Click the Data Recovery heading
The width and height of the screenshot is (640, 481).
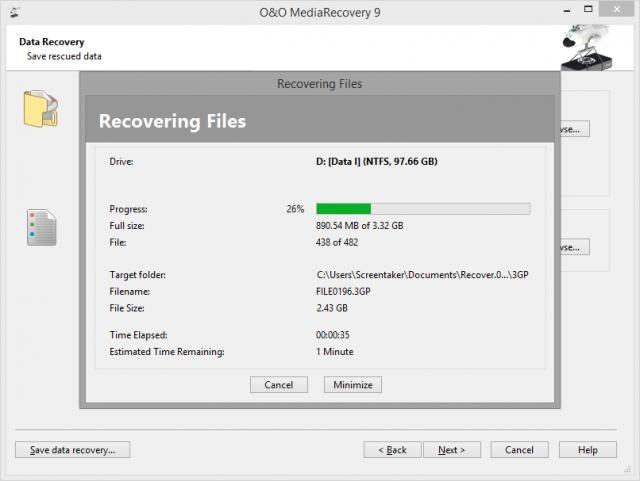pos(51,42)
